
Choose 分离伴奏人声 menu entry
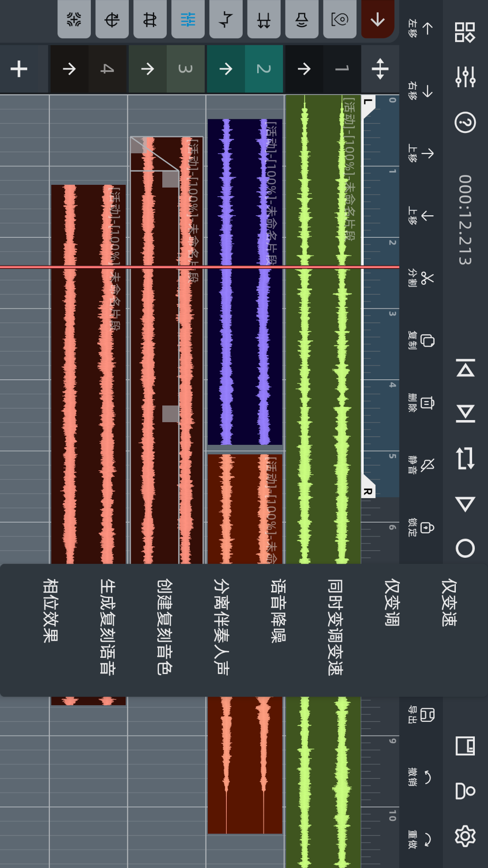(221, 627)
